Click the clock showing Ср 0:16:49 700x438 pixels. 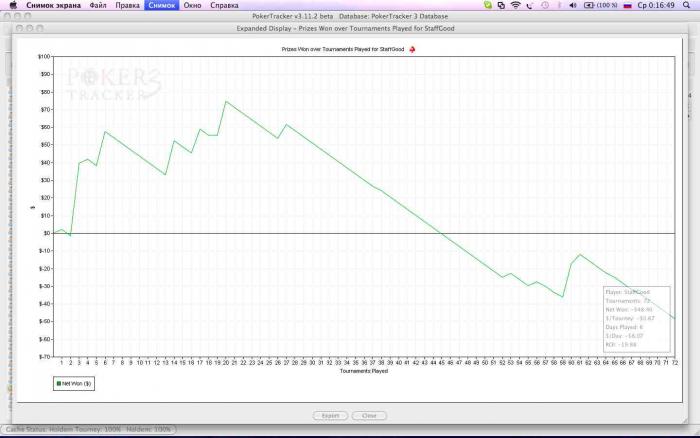pos(656,5)
